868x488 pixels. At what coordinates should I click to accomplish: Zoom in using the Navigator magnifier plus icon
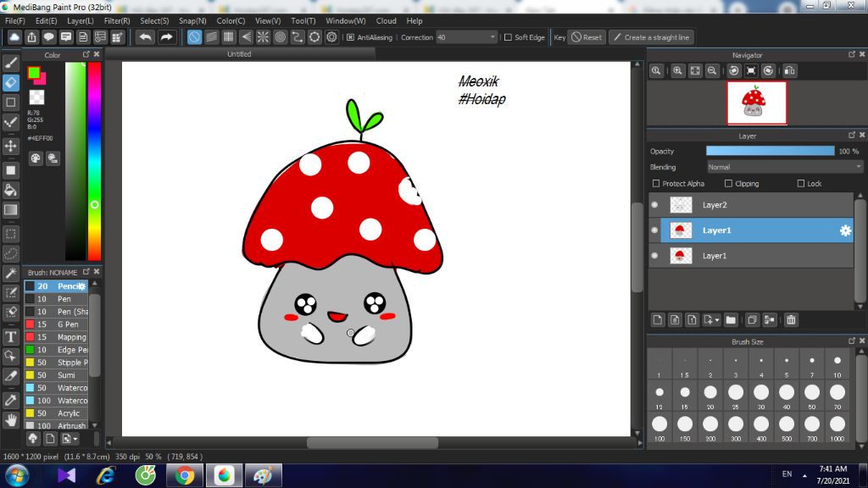(677, 71)
